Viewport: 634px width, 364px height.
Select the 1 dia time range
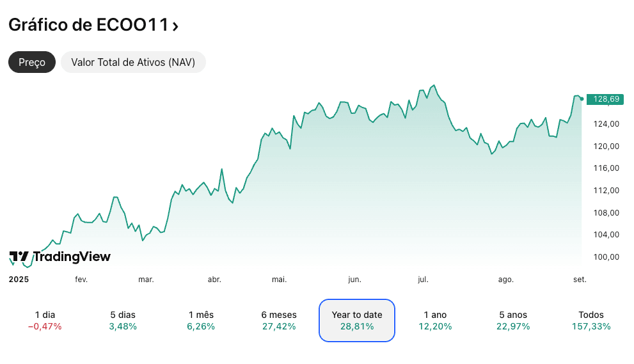pyautogui.click(x=45, y=320)
